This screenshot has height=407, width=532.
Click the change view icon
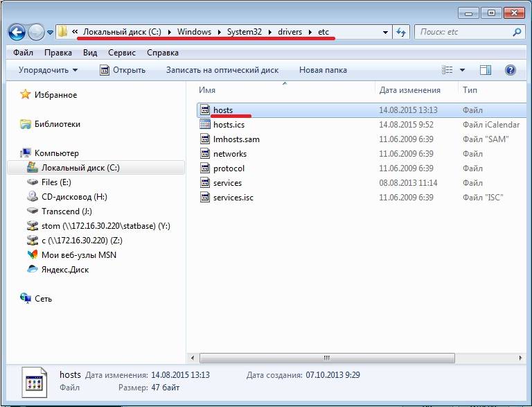coord(447,70)
